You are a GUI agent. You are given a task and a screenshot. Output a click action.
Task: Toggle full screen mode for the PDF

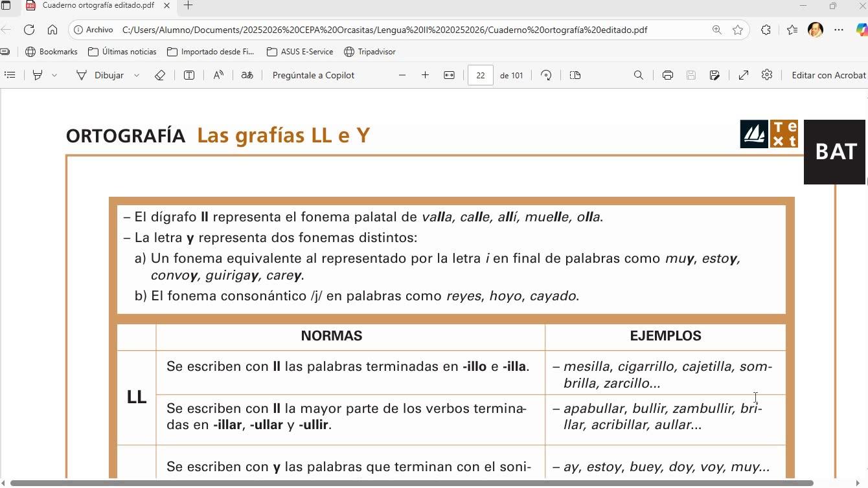(744, 75)
